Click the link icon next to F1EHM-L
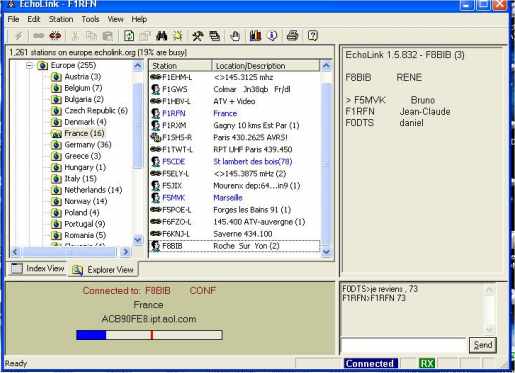515x373 pixels. [156, 77]
